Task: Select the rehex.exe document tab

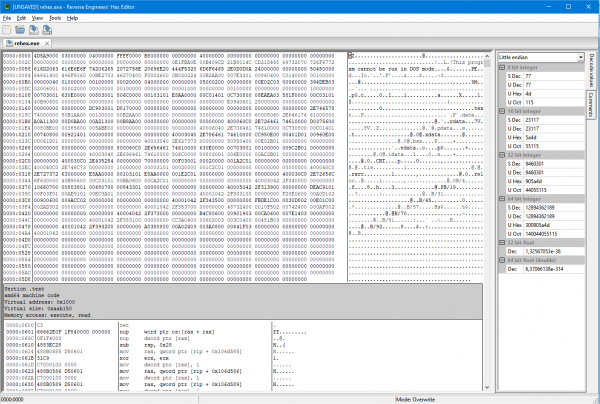Action: click(x=26, y=45)
